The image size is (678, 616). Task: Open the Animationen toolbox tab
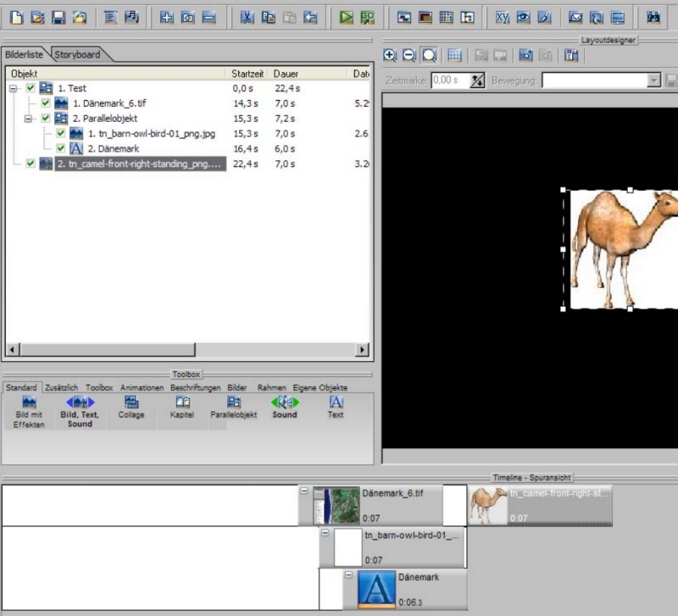click(142, 387)
